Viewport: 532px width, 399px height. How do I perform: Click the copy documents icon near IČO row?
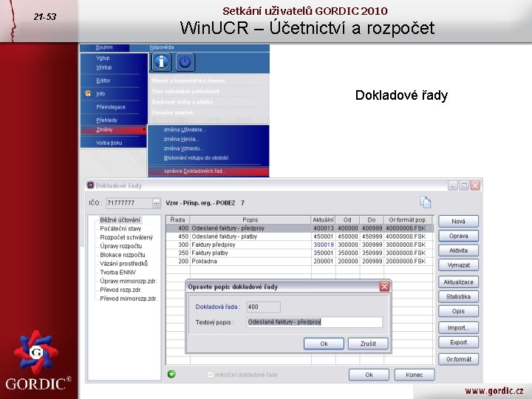[425, 202]
